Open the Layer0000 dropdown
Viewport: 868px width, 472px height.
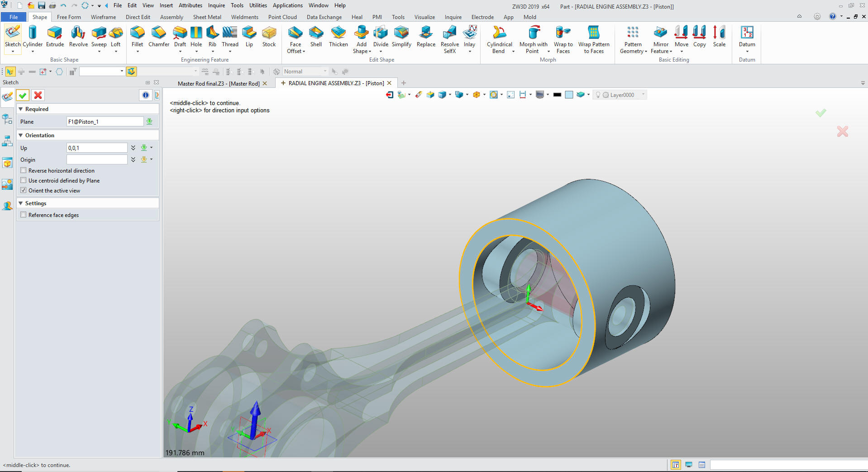[x=643, y=95]
